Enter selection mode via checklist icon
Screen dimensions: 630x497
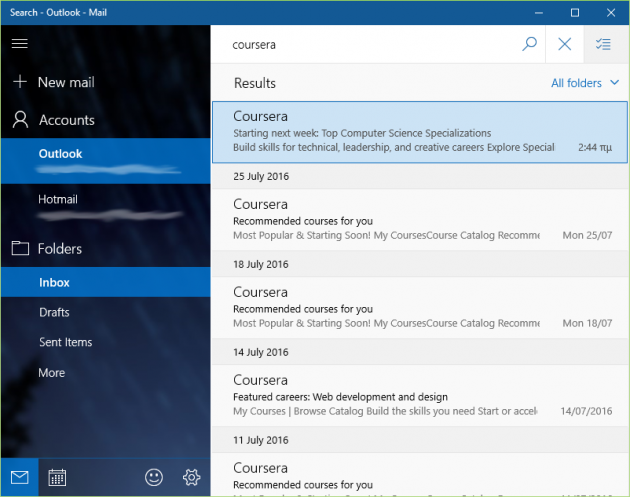pyautogui.click(x=603, y=44)
